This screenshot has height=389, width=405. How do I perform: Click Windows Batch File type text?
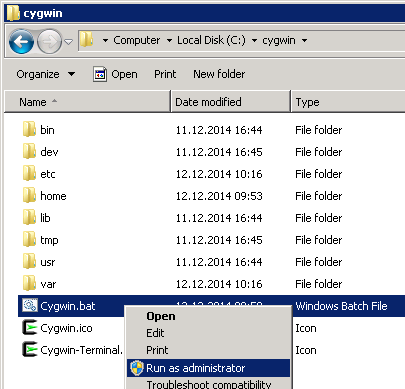[x=341, y=306]
